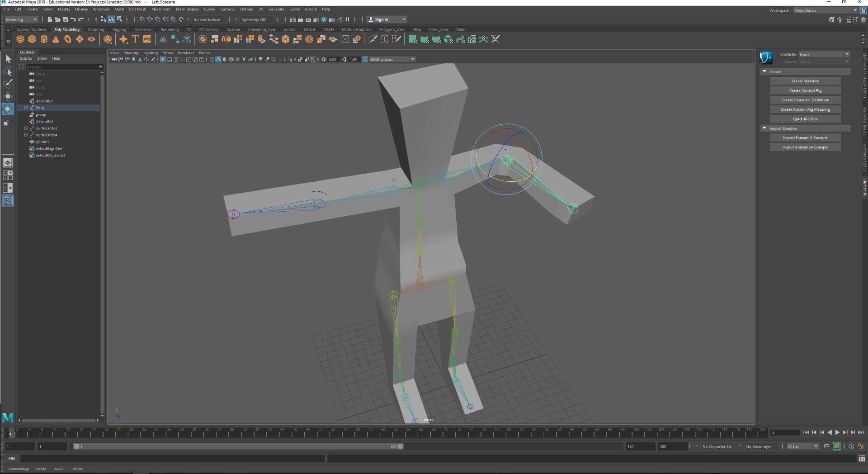Open the Script Editor icon
Viewport: 868px width, 474px height.
(862, 459)
